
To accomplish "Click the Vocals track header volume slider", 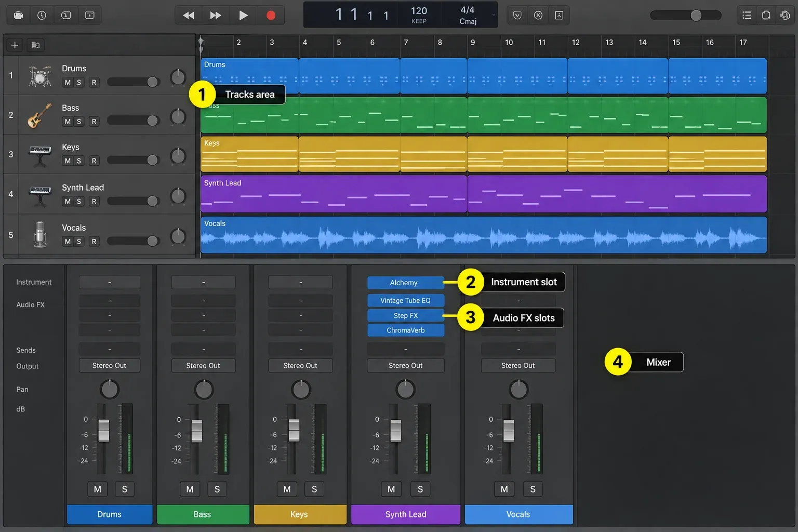I will click(134, 241).
